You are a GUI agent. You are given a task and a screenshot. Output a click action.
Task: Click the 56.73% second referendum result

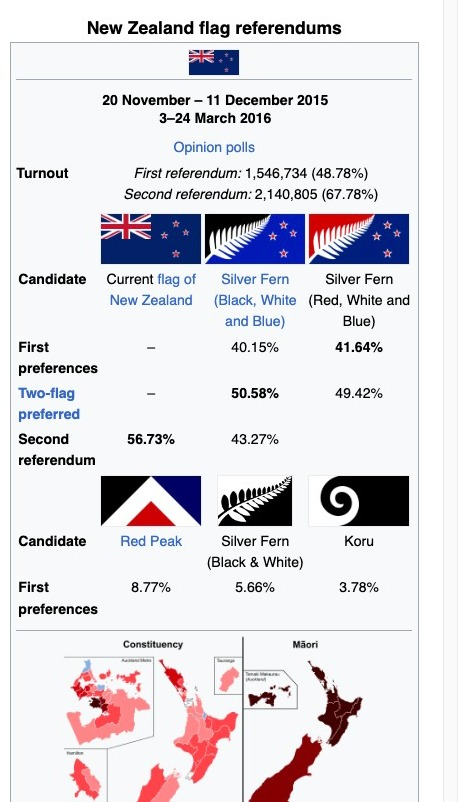(x=151, y=439)
